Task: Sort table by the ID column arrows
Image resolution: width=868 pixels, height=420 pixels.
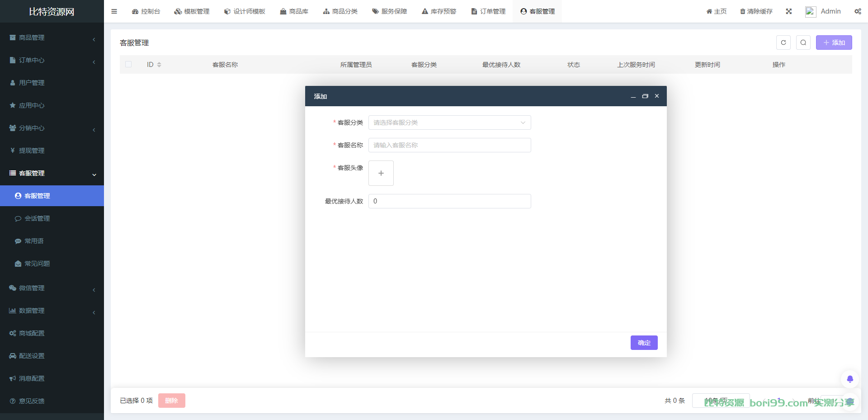Action: click(159, 65)
